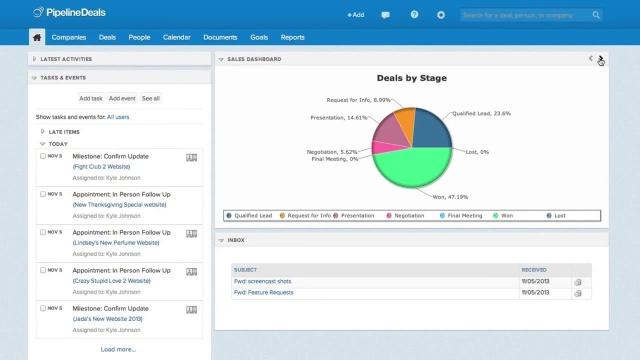640x360 pixels.
Task: Check off Jada's New Website 2013 milestone
Action: pyautogui.click(x=43, y=308)
